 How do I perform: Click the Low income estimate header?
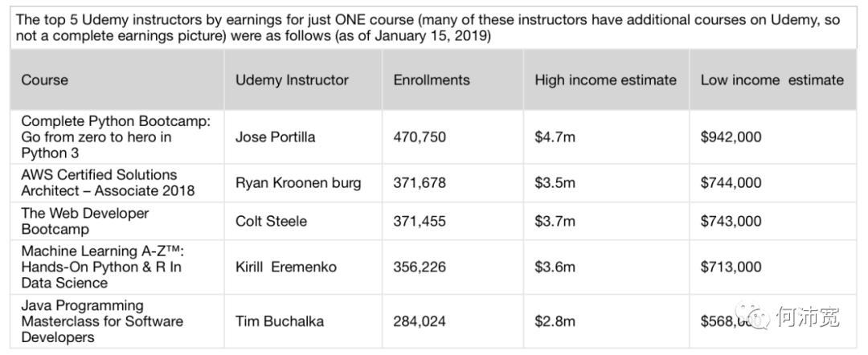[x=772, y=80]
